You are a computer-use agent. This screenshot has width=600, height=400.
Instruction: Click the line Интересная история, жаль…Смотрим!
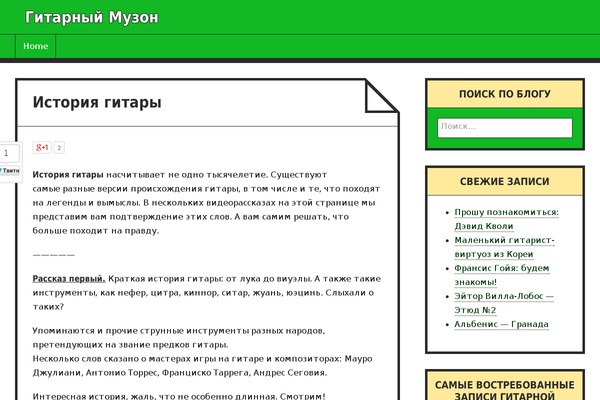tap(179, 396)
